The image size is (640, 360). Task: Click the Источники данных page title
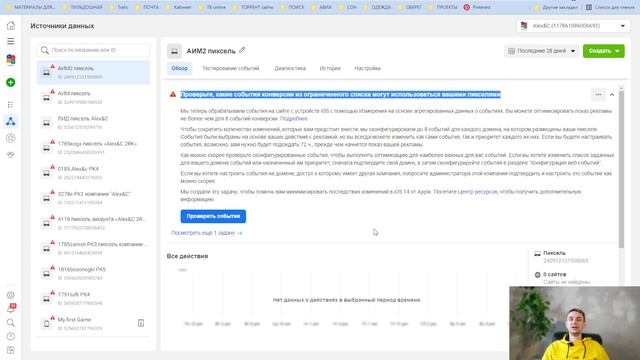pos(62,26)
